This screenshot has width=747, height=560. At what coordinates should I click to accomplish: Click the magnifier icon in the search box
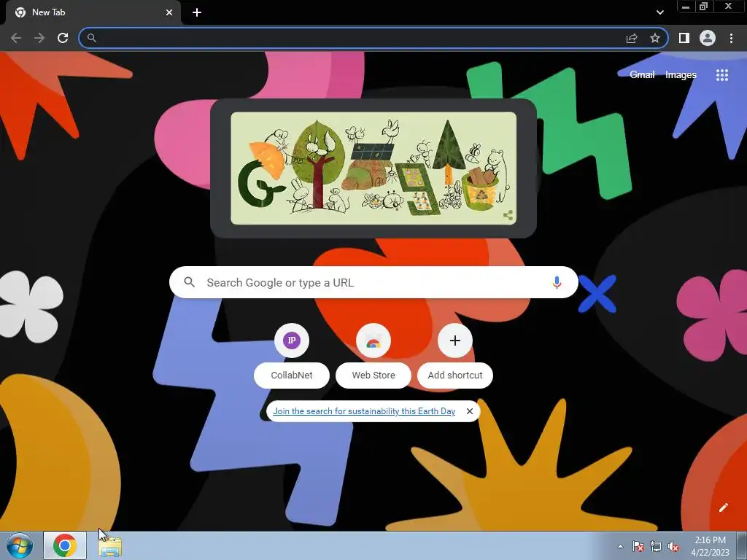point(189,282)
